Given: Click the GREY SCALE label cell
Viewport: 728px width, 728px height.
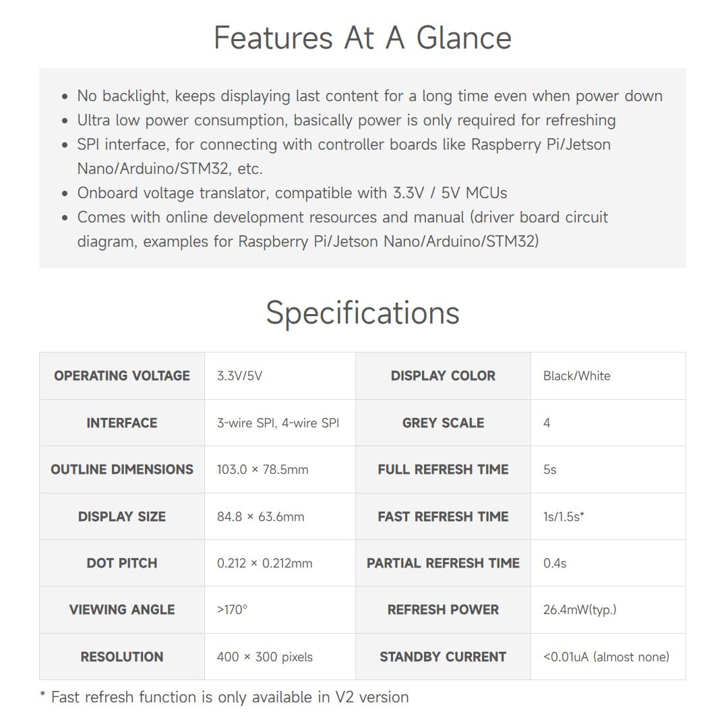Looking at the screenshot, I should (x=443, y=423).
